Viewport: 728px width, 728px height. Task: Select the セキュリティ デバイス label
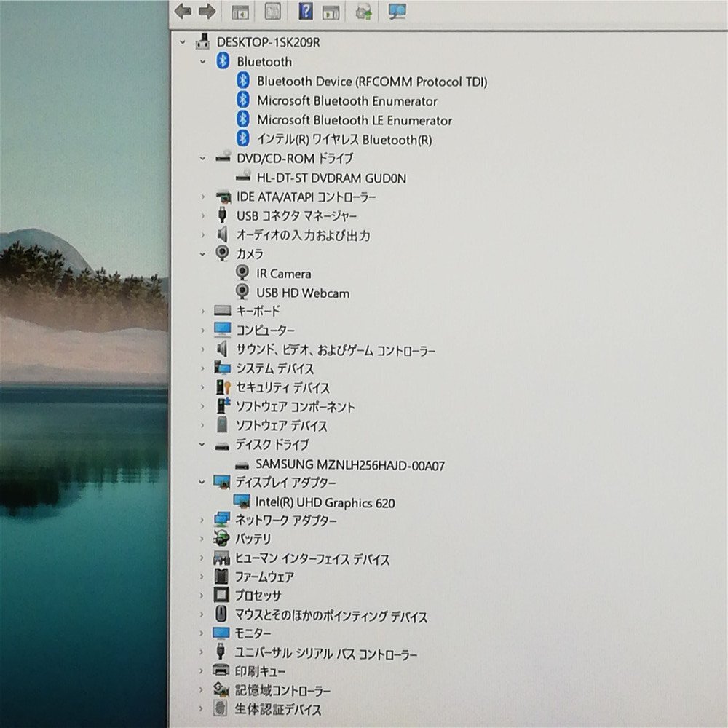coord(282,388)
